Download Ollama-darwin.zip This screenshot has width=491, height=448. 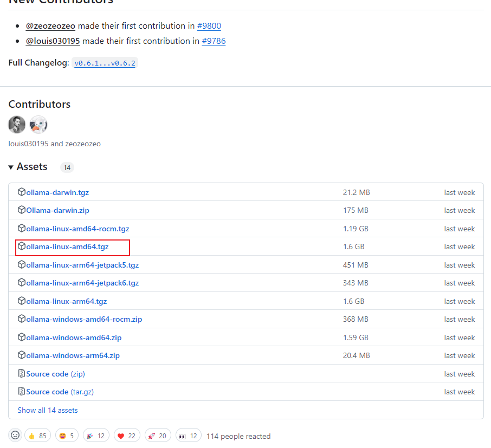tap(57, 210)
